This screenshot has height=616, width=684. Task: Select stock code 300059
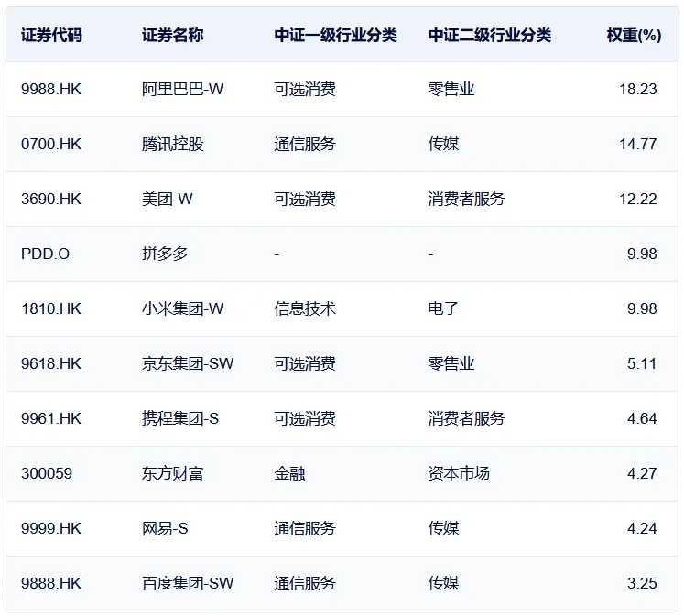click(47, 474)
